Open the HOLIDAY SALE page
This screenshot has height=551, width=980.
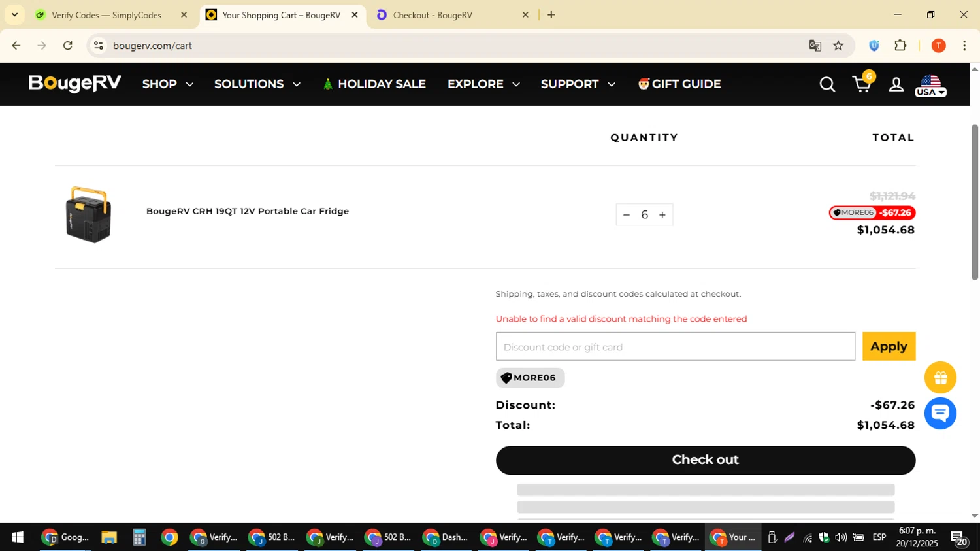pyautogui.click(x=374, y=84)
